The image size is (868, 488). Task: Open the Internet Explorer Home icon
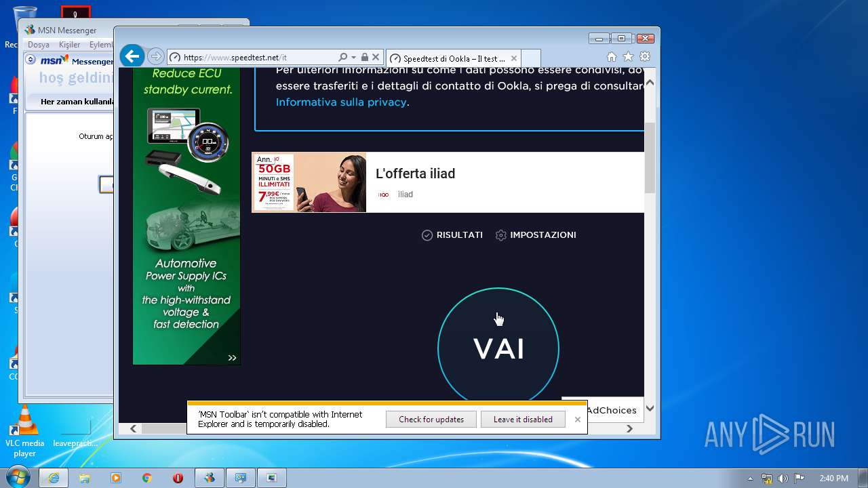point(612,57)
